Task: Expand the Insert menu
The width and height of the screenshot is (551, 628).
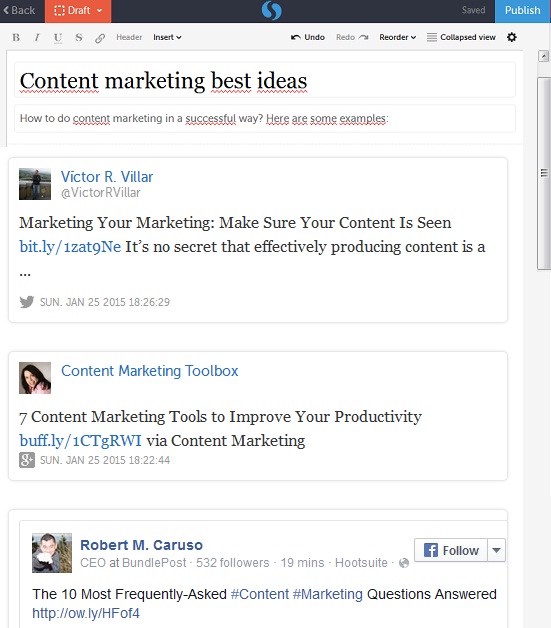Action: coord(167,37)
